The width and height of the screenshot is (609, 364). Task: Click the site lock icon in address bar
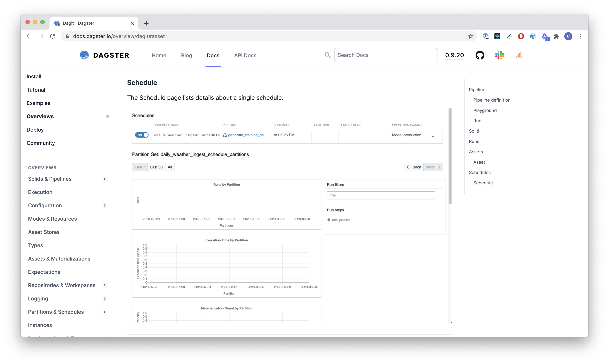tap(67, 36)
